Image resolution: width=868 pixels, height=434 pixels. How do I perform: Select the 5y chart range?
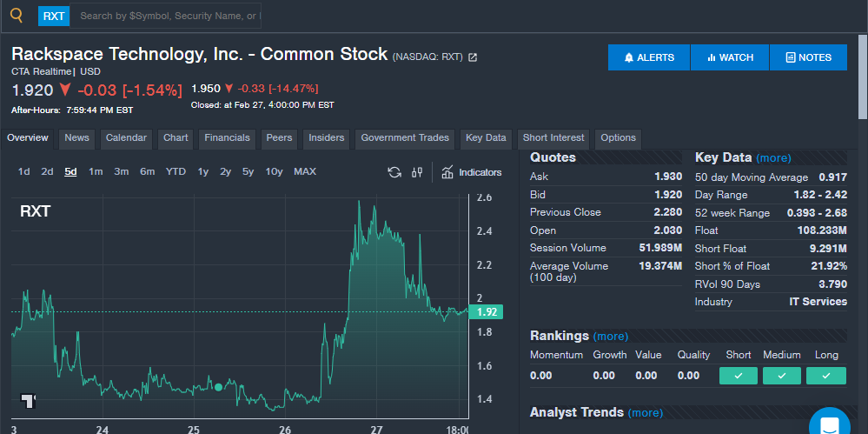click(248, 172)
